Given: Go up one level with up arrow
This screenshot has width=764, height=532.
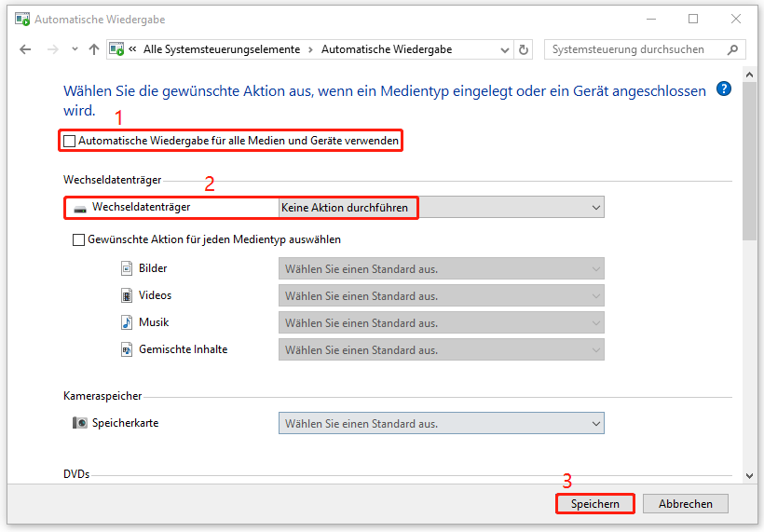Looking at the screenshot, I should tap(94, 49).
